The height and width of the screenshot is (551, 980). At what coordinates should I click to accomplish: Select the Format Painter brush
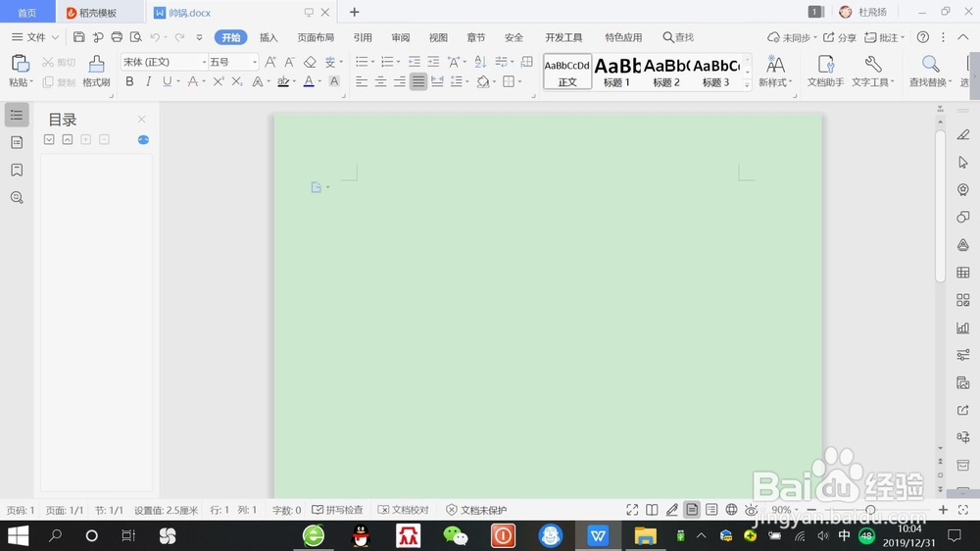pos(96,64)
